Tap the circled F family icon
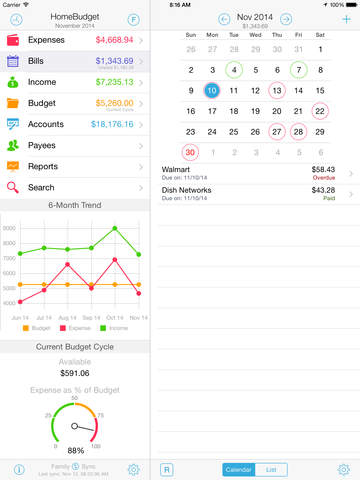Image resolution: width=360 pixels, height=480 pixels. click(134, 20)
